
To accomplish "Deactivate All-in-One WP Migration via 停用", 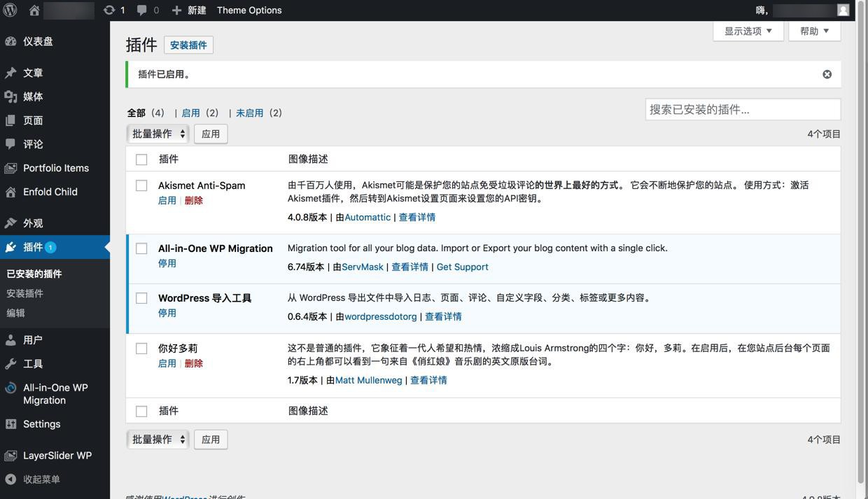I will 167,263.
